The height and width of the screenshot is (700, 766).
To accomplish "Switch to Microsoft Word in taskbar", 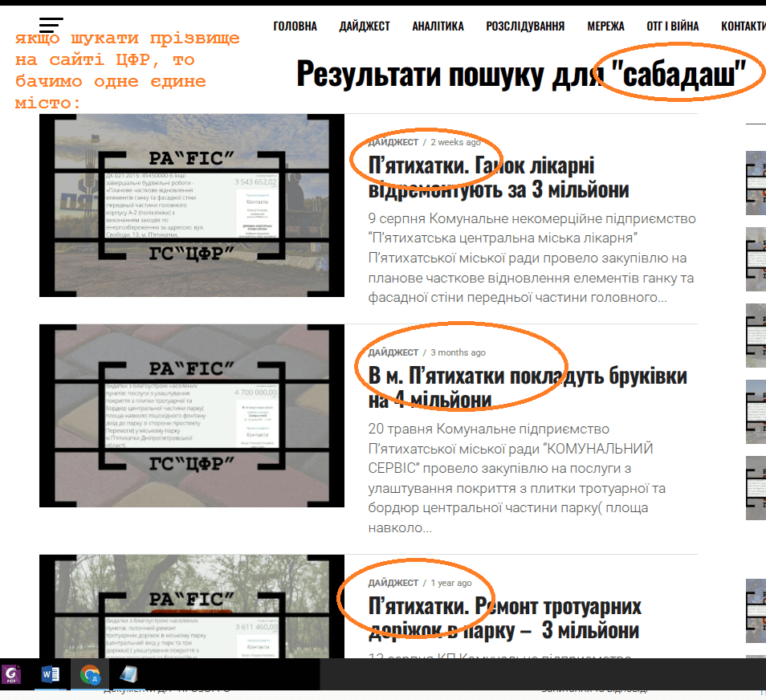I will pos(51,674).
